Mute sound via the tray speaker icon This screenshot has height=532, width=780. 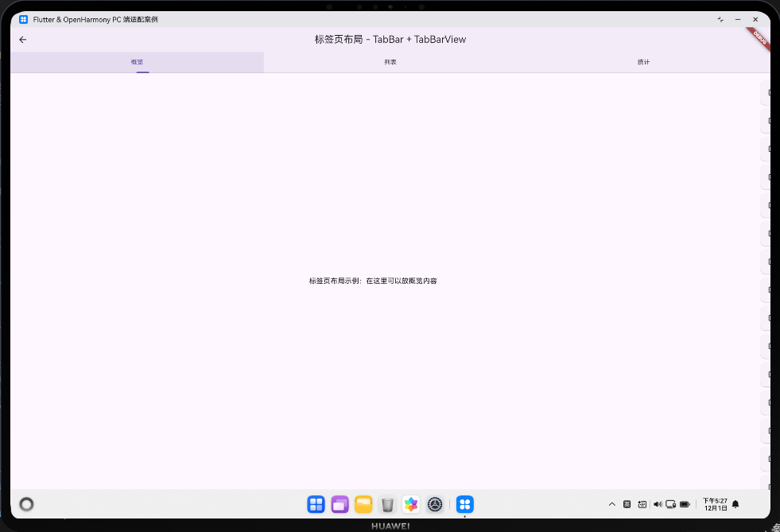[x=657, y=504]
